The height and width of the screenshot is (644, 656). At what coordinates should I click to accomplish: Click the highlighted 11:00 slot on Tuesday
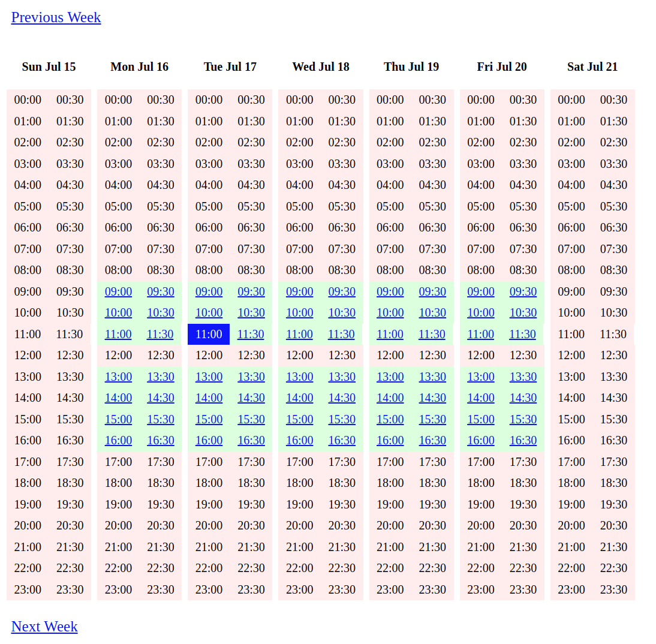[x=208, y=334]
